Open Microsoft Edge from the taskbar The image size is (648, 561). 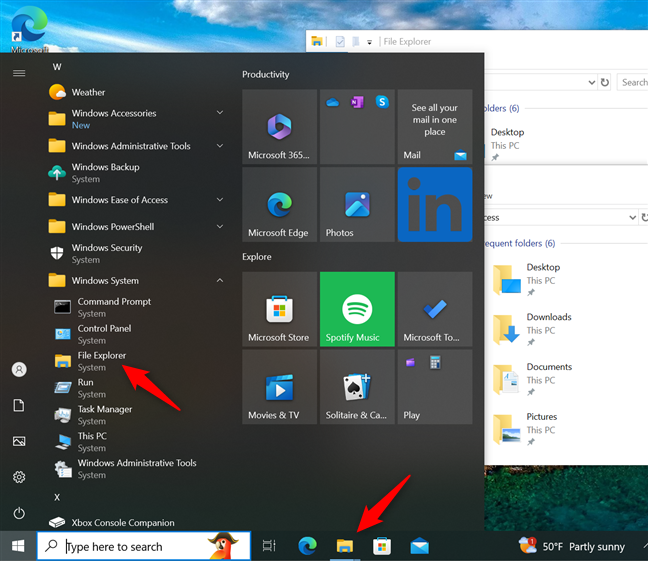307,546
